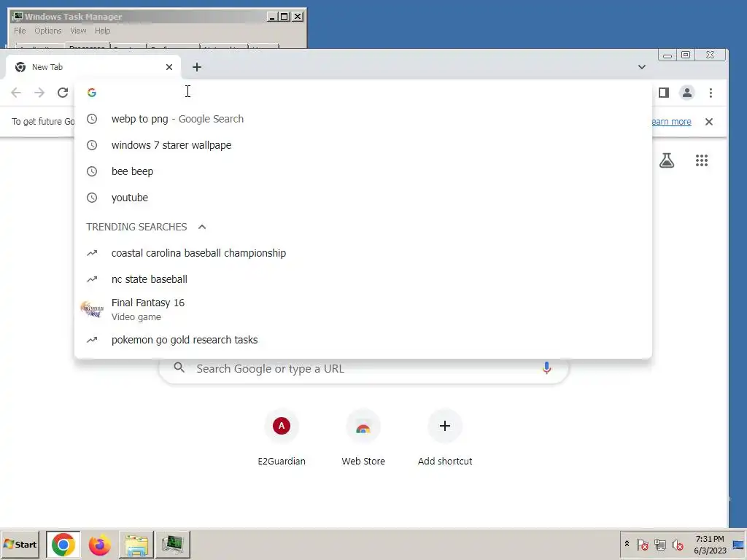Select the New Tab tab
This screenshot has height=560, width=747.
(93, 67)
